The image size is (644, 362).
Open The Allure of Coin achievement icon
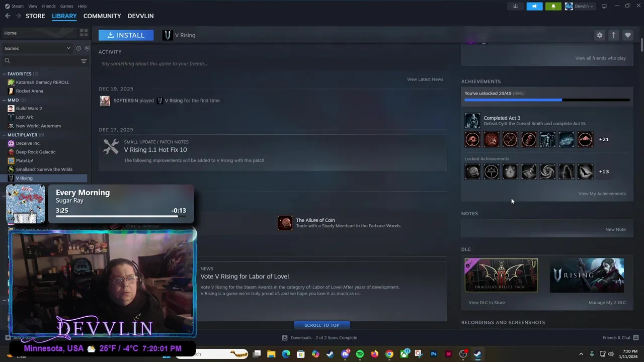click(285, 223)
